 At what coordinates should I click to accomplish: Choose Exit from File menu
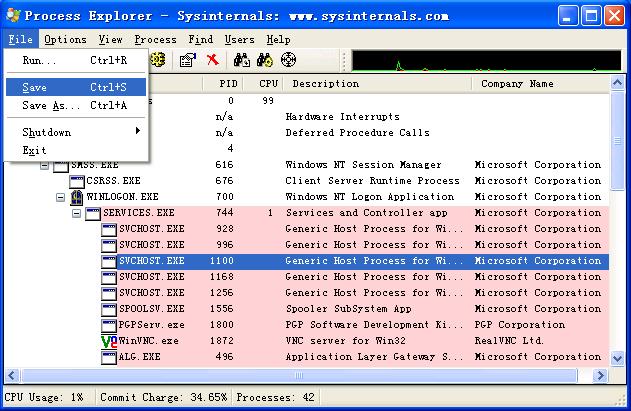pyautogui.click(x=76, y=151)
